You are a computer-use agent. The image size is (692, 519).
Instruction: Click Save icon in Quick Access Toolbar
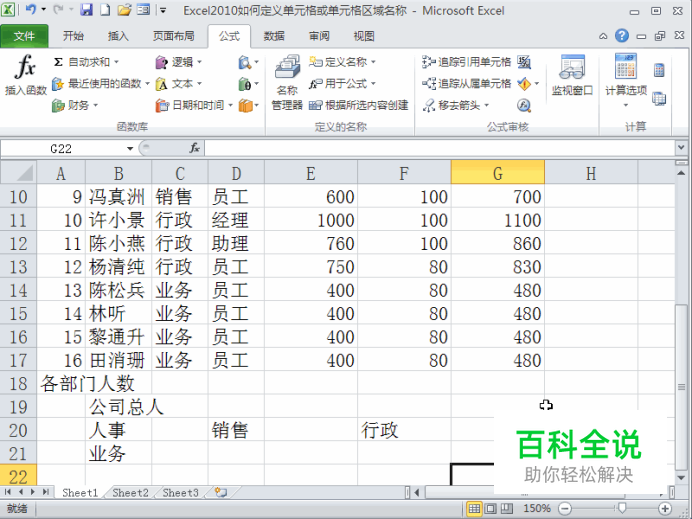point(86,9)
